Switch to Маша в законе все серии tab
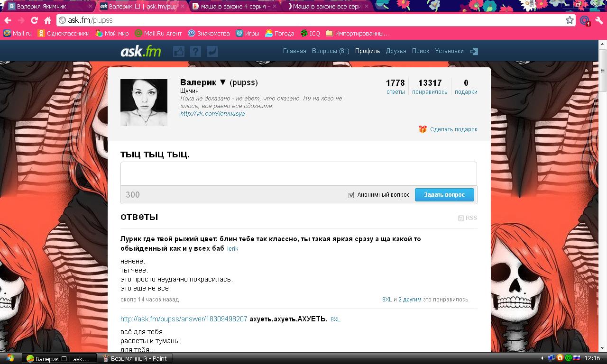Image resolution: width=607 pixels, height=364 pixels. pyautogui.click(x=327, y=7)
